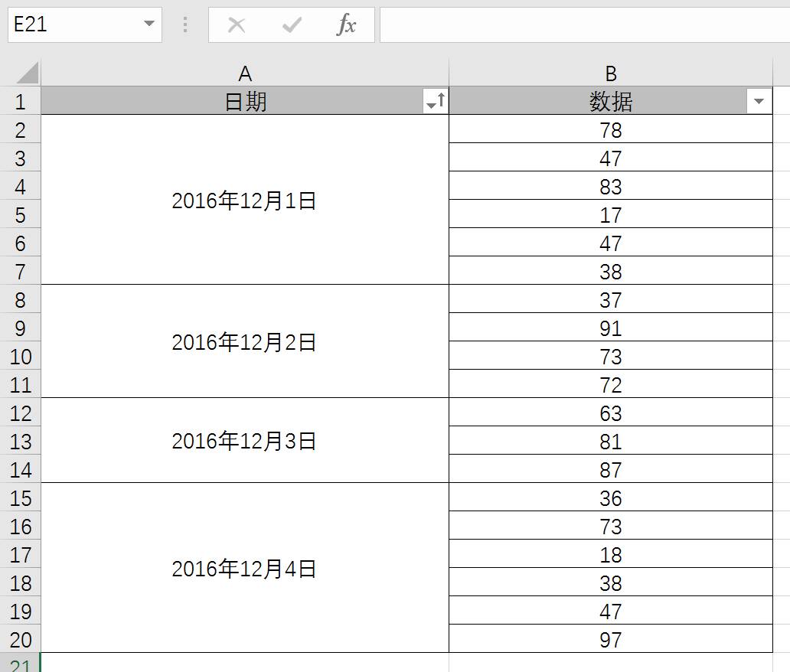790x672 pixels.
Task: Select column A header
Action: pyautogui.click(x=245, y=73)
